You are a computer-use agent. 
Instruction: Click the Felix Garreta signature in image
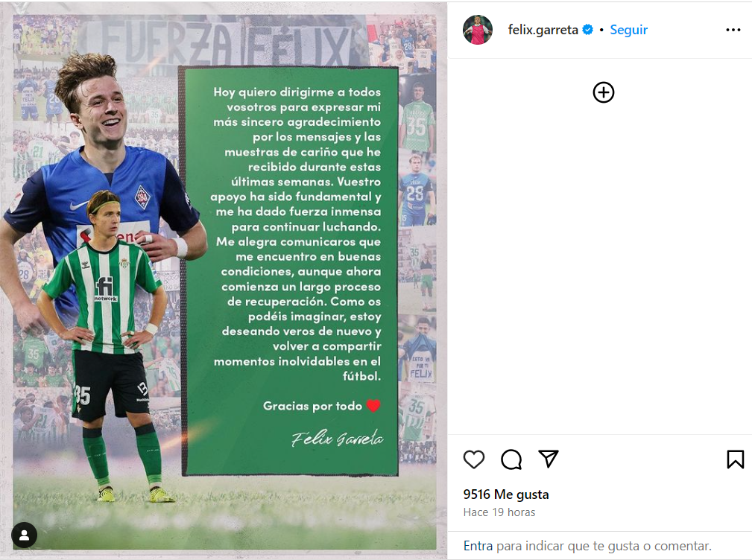pyautogui.click(x=338, y=438)
